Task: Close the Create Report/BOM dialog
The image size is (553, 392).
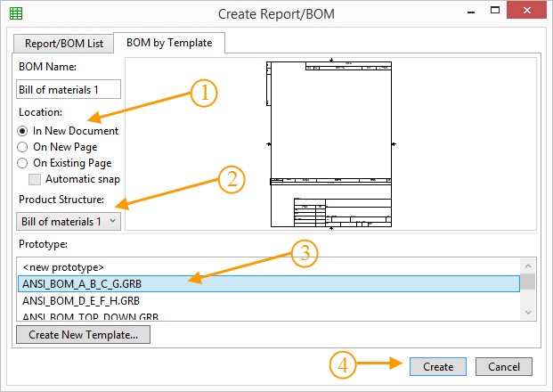Action: point(531,12)
